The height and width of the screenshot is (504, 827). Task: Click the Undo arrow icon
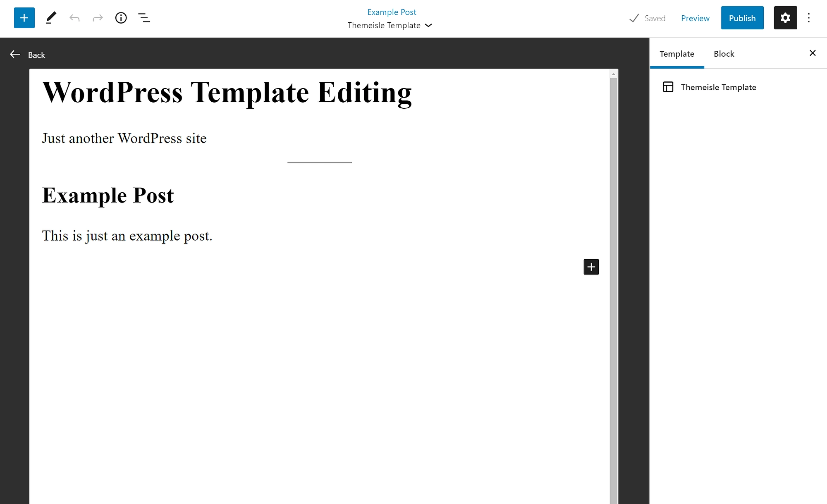(x=74, y=18)
